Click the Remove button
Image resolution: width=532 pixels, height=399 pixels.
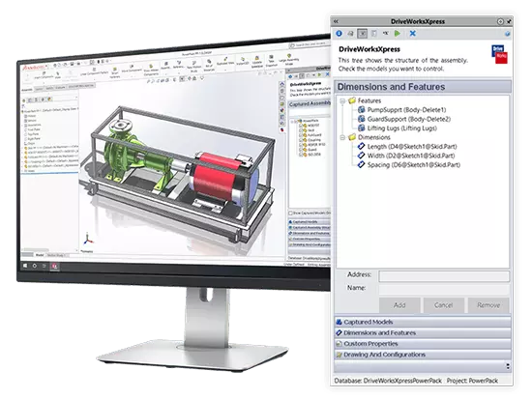click(x=488, y=305)
